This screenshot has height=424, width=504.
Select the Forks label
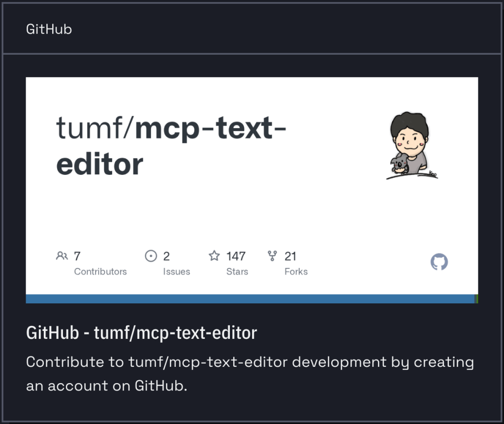coord(296,272)
